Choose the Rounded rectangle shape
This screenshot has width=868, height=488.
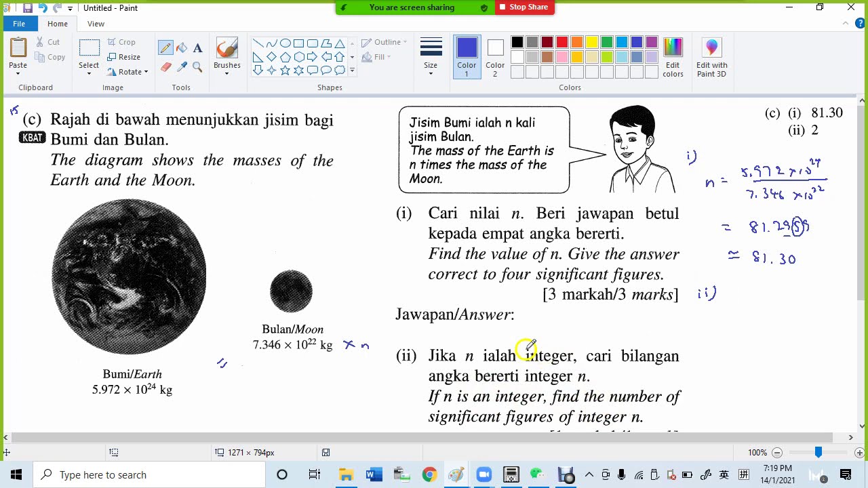(x=312, y=43)
